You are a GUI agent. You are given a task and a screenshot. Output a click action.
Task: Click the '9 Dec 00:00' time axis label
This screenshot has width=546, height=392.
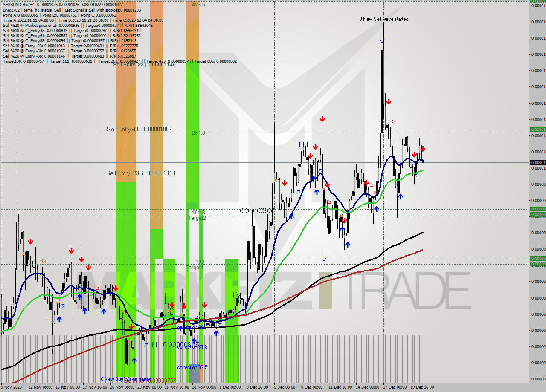coord(312,387)
